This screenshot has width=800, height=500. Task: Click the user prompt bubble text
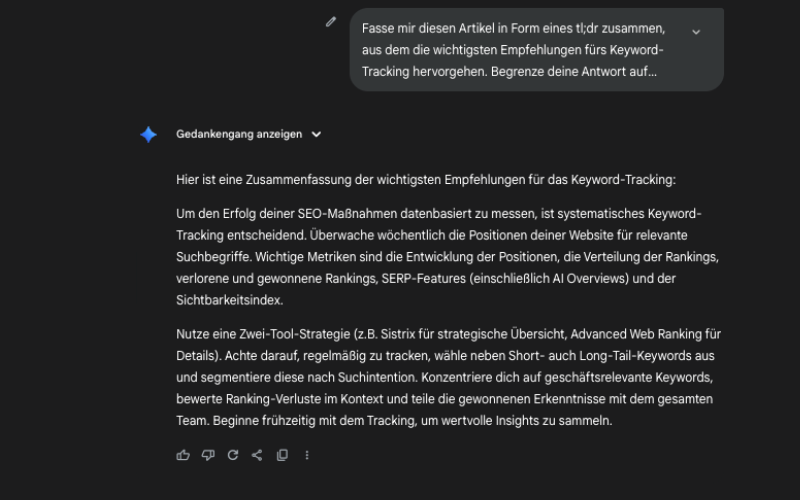512,50
